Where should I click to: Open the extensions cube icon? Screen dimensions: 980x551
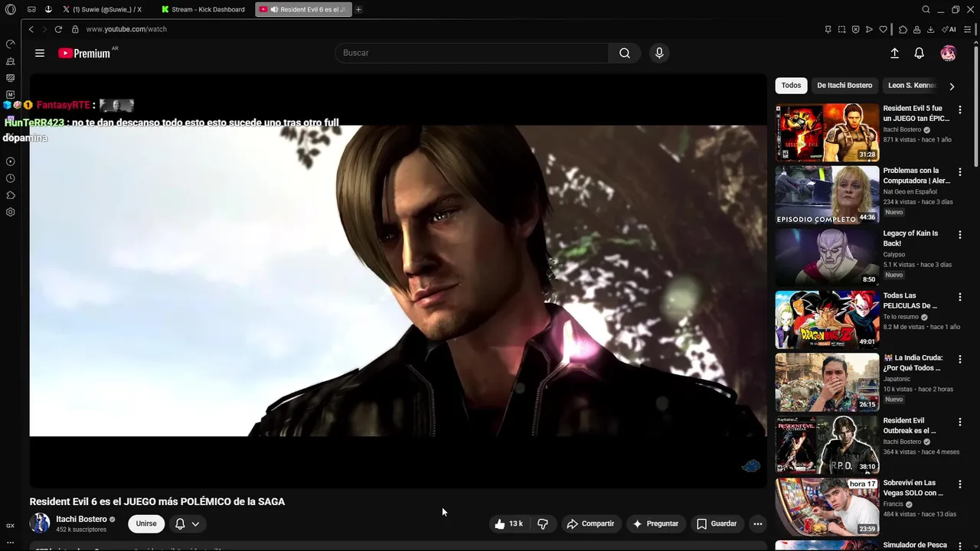click(903, 29)
